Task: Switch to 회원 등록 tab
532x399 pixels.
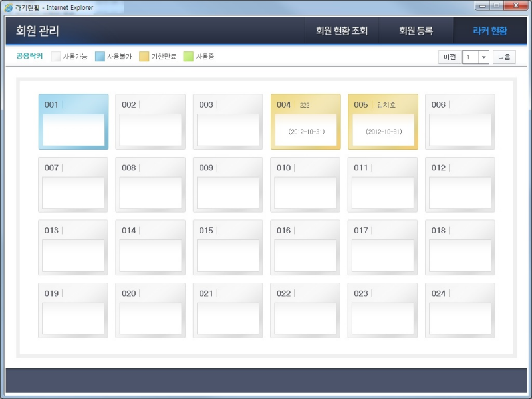Action: 416,31
